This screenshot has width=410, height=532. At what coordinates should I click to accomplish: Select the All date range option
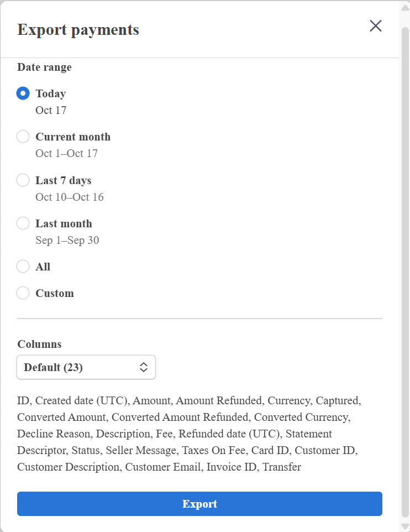click(x=23, y=267)
